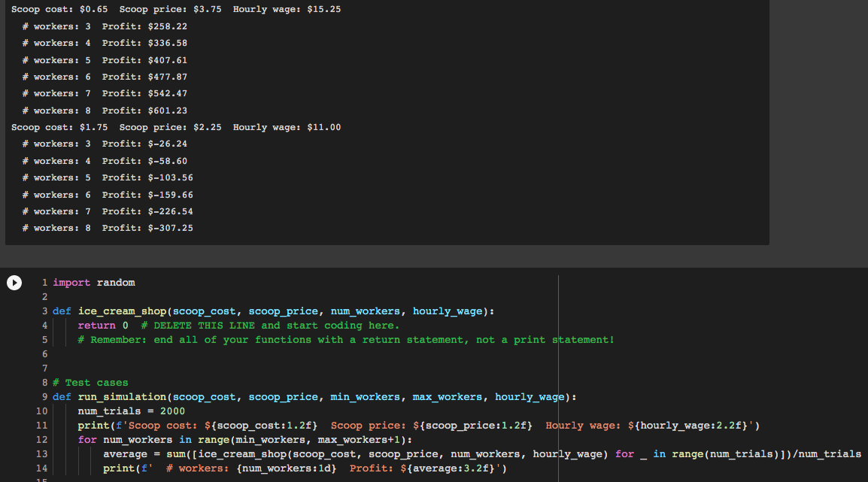Click output 'Profit: $258.22' row
The height and width of the screenshot is (482, 868).
(x=105, y=26)
